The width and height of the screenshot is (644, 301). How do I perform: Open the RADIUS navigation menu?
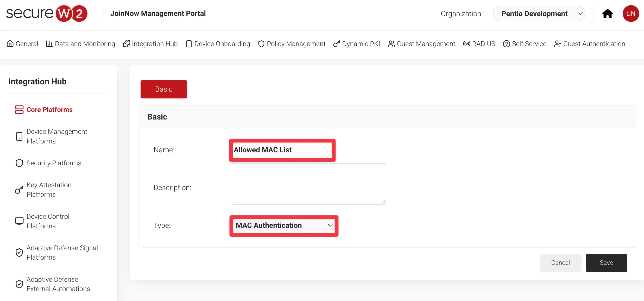[x=479, y=44]
